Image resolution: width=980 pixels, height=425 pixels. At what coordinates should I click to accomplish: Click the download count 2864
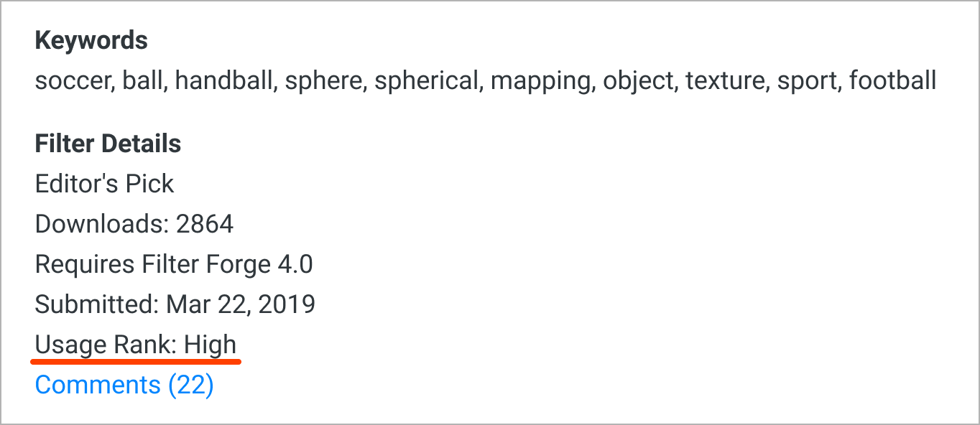click(205, 224)
